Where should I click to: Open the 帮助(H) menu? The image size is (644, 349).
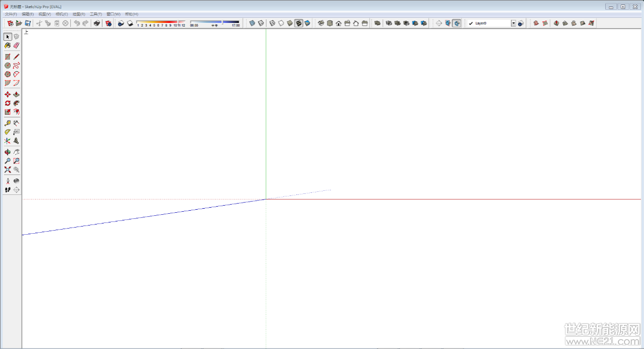[x=132, y=14]
